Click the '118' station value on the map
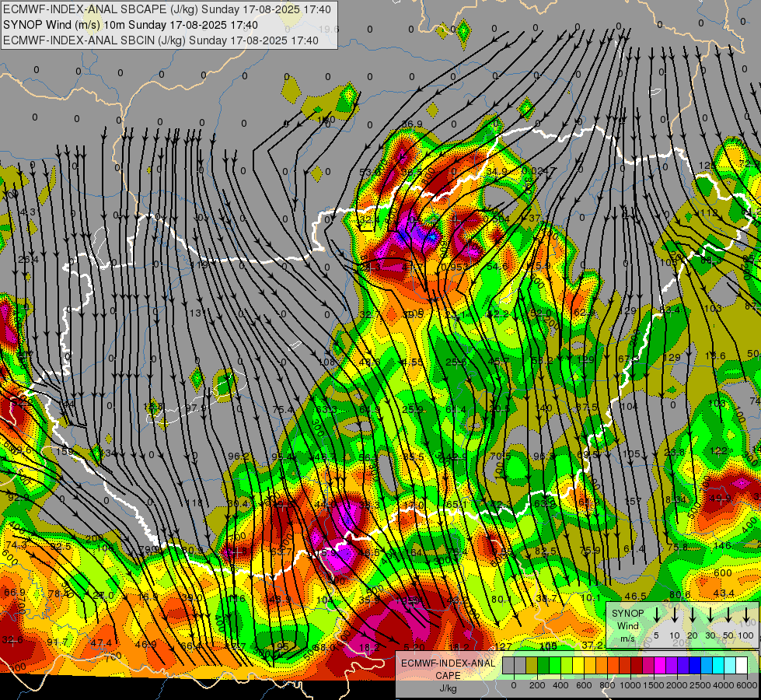 tap(194, 502)
